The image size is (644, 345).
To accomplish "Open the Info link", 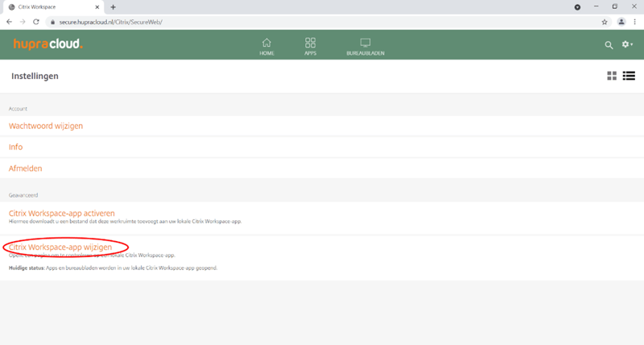I will (x=15, y=147).
